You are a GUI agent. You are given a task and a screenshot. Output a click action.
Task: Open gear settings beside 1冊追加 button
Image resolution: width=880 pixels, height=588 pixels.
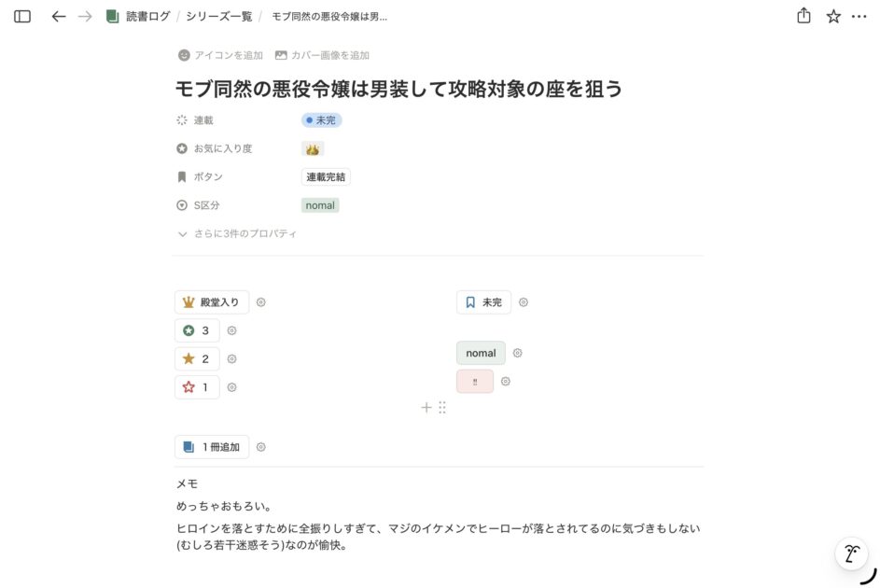261,447
